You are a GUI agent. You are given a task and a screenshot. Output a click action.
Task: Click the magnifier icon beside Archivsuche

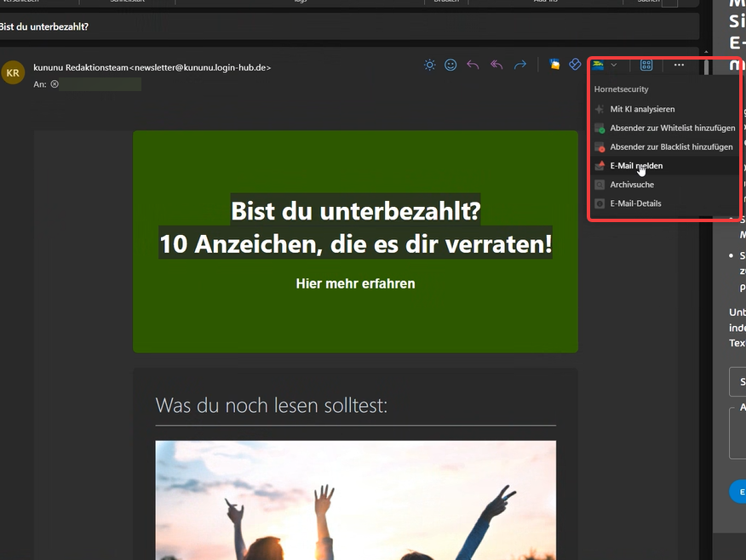(600, 185)
